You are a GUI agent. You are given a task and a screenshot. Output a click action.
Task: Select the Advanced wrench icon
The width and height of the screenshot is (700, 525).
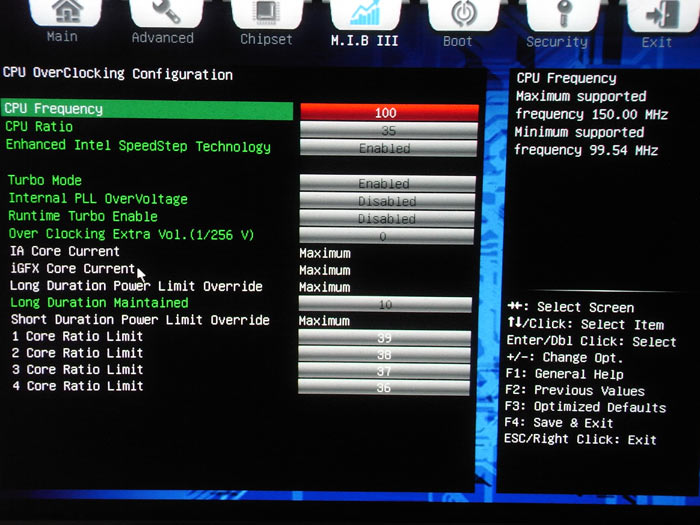pyautogui.click(x=166, y=12)
